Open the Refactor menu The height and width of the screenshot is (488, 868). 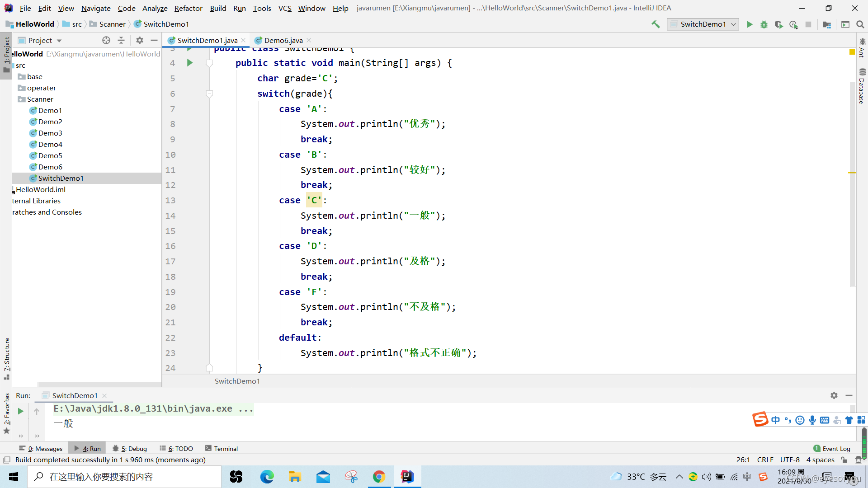[188, 8]
